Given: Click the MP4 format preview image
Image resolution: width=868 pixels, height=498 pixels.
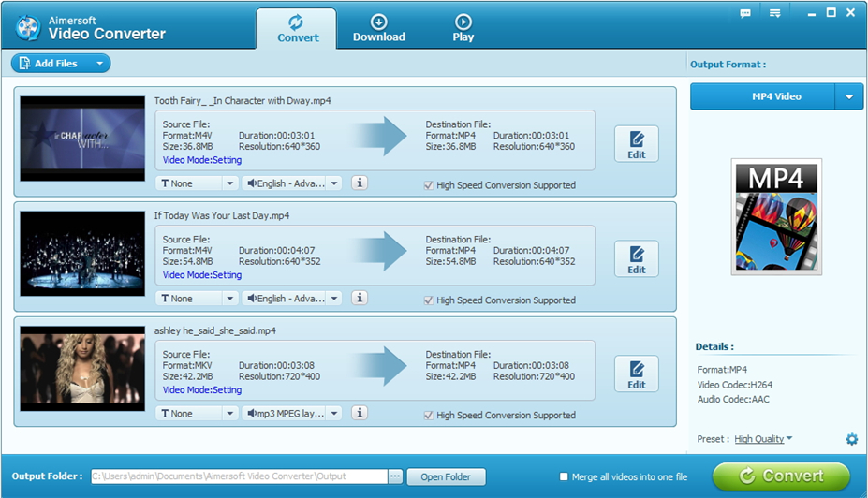Looking at the screenshot, I should [x=776, y=217].
